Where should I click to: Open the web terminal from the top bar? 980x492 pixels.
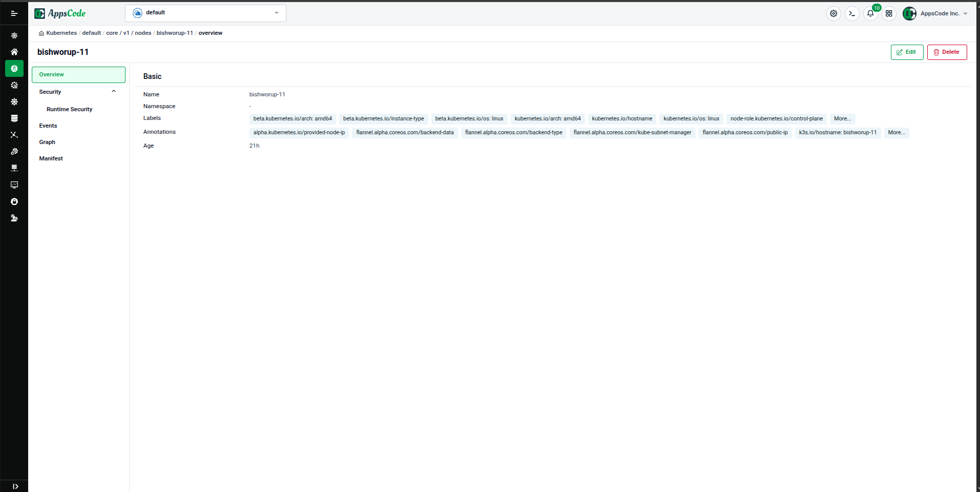click(851, 13)
